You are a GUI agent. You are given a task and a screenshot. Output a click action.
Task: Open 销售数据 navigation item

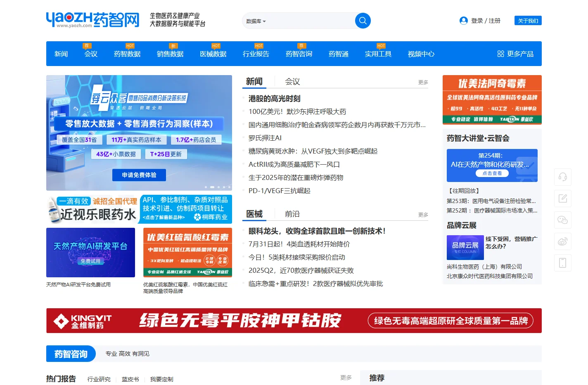[x=170, y=54]
